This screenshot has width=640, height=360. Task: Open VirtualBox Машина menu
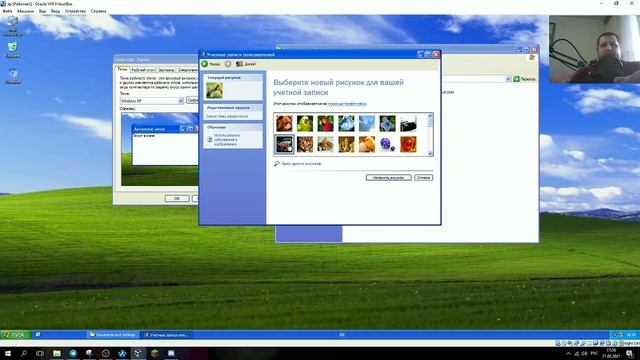(x=25, y=11)
